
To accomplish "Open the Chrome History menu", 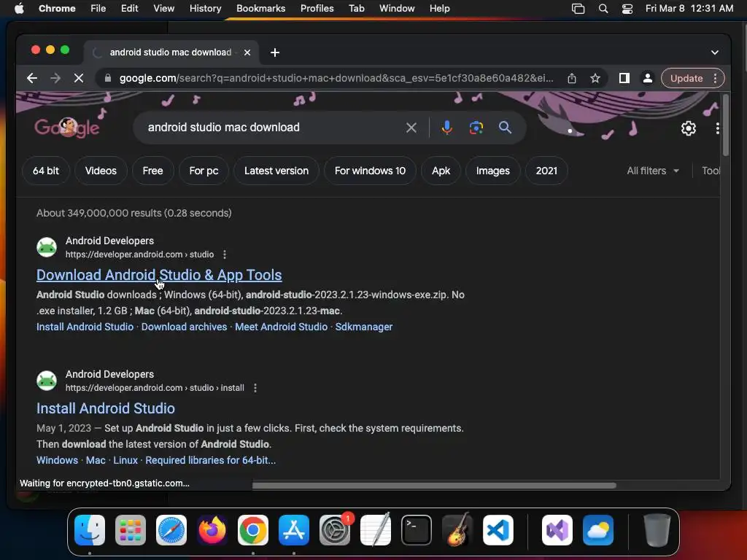I will tap(205, 8).
